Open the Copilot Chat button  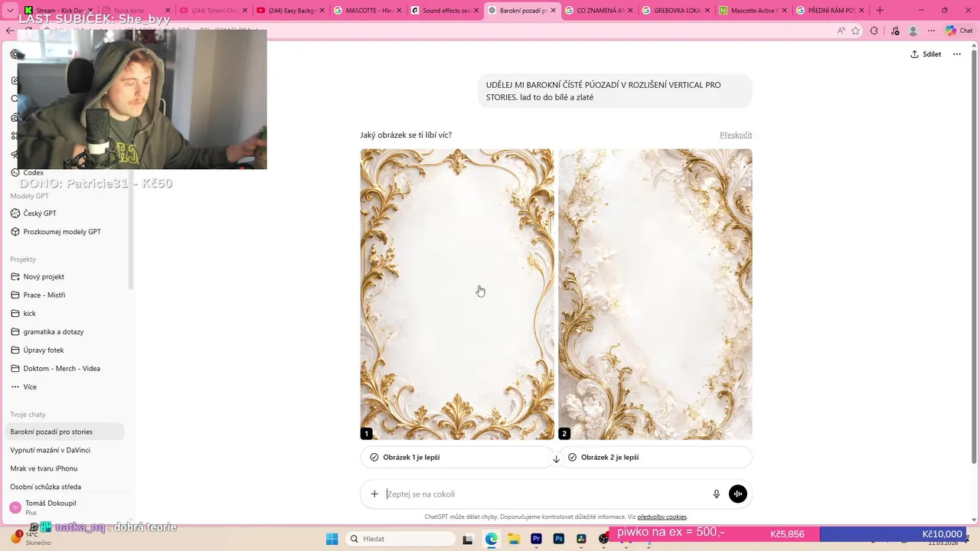coord(959,31)
